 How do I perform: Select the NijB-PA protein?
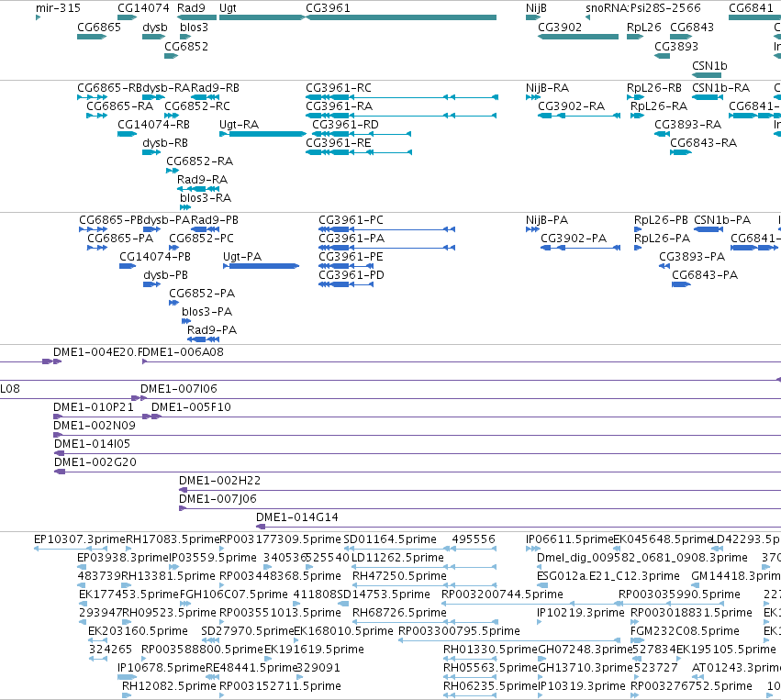tap(533, 229)
